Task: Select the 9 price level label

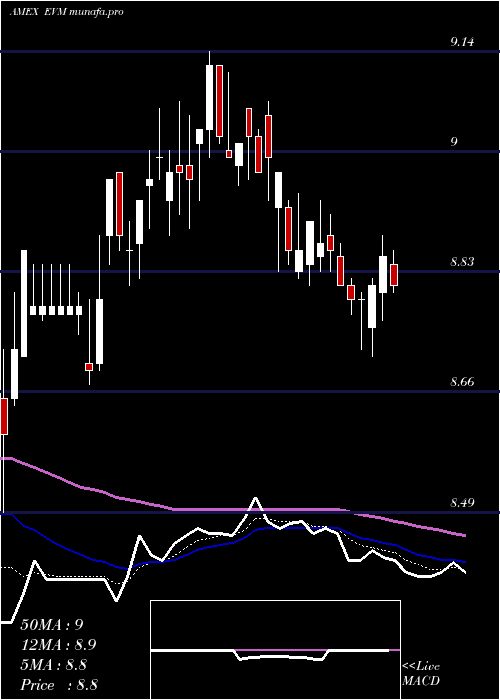Action: (x=454, y=142)
